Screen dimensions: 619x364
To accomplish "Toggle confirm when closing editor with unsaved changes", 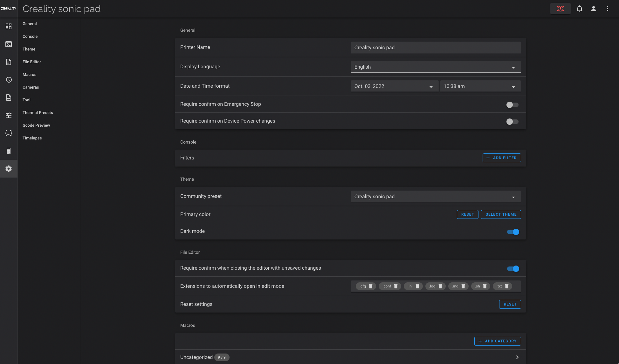I will pyautogui.click(x=513, y=269).
